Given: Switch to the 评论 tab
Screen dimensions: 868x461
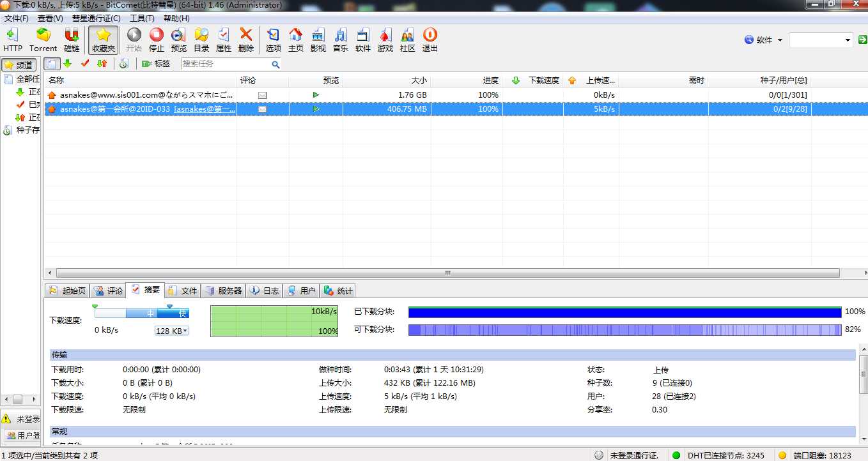Looking at the screenshot, I should click(108, 291).
